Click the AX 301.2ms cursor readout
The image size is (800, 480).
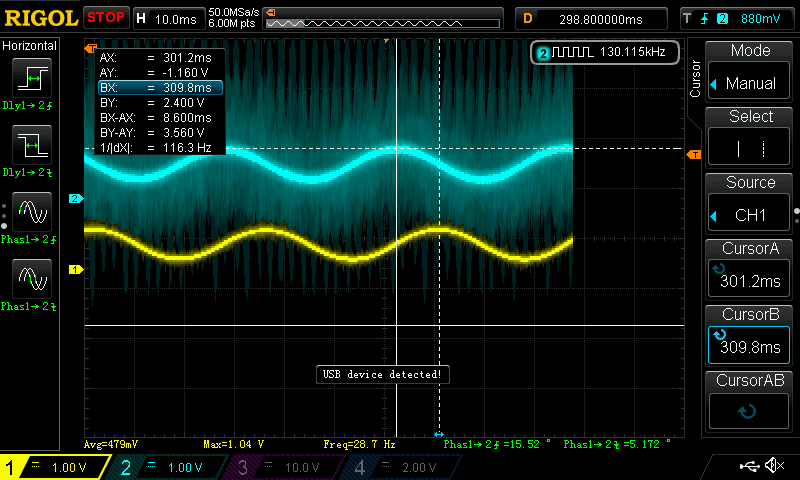point(156,58)
